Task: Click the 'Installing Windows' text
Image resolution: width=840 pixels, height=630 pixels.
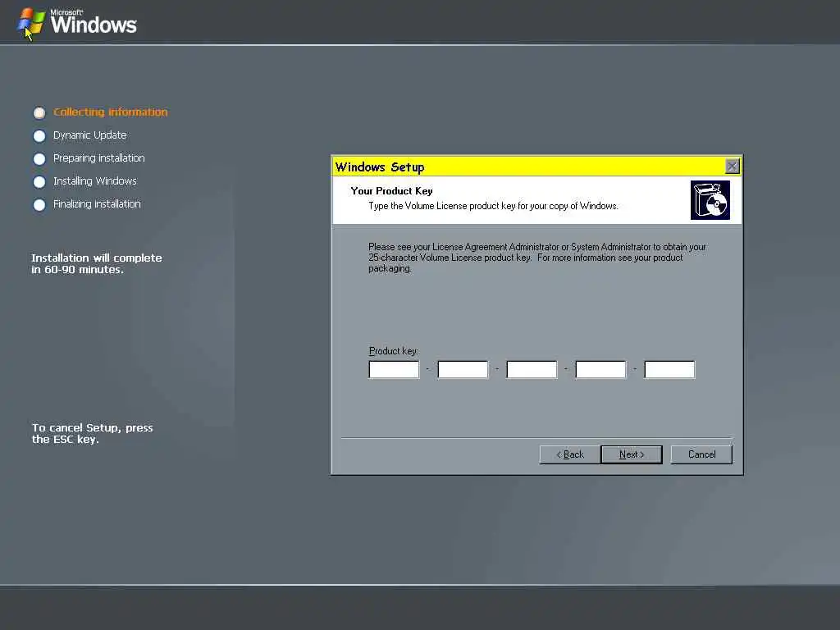Action: click(95, 181)
